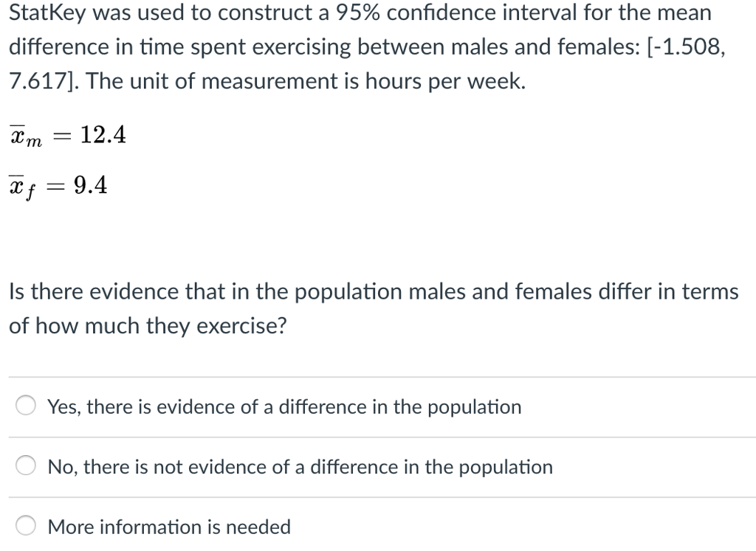Screen dimensions: 756x551
Task: Click the sample mean value 12.4
Action: tap(103, 134)
